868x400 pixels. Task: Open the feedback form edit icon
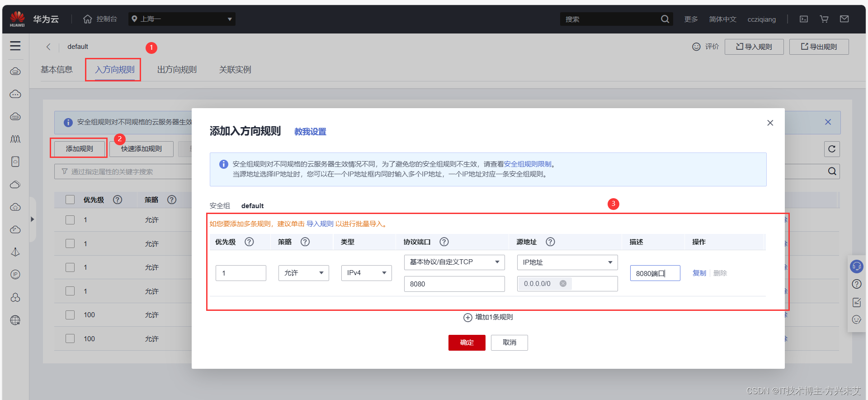857,302
